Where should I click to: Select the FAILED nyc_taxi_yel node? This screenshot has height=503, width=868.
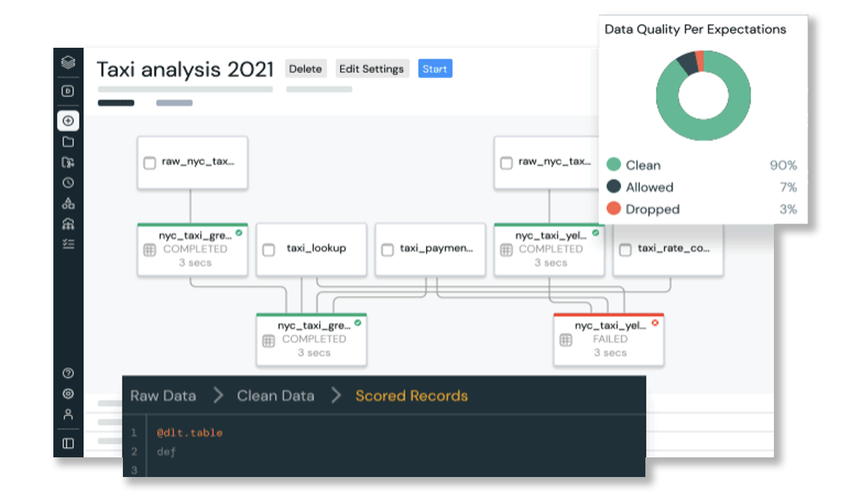coord(608,340)
